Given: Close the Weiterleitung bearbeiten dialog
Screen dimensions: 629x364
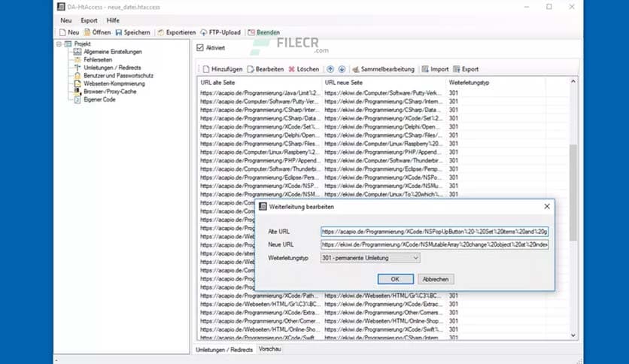Looking at the screenshot, I should pos(547,207).
